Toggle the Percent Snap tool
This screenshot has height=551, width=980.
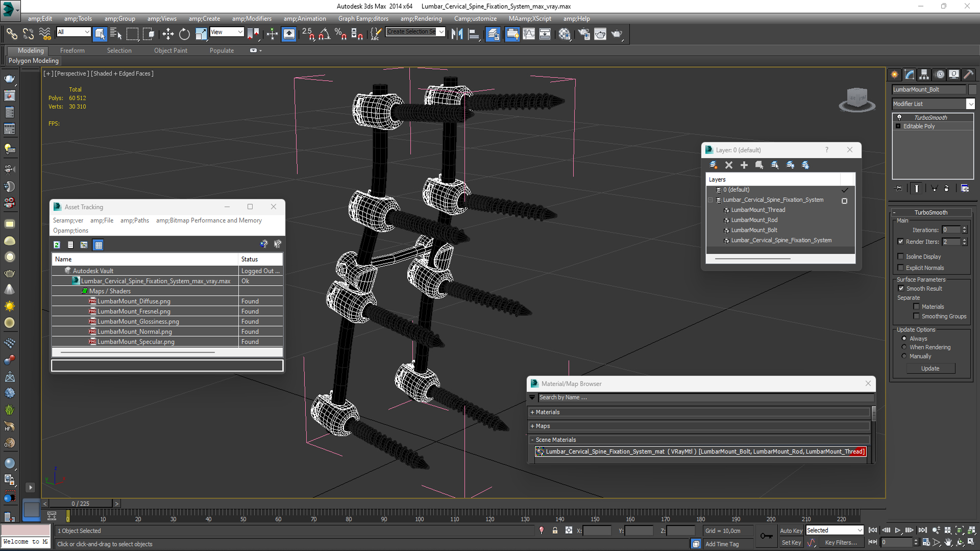point(340,34)
